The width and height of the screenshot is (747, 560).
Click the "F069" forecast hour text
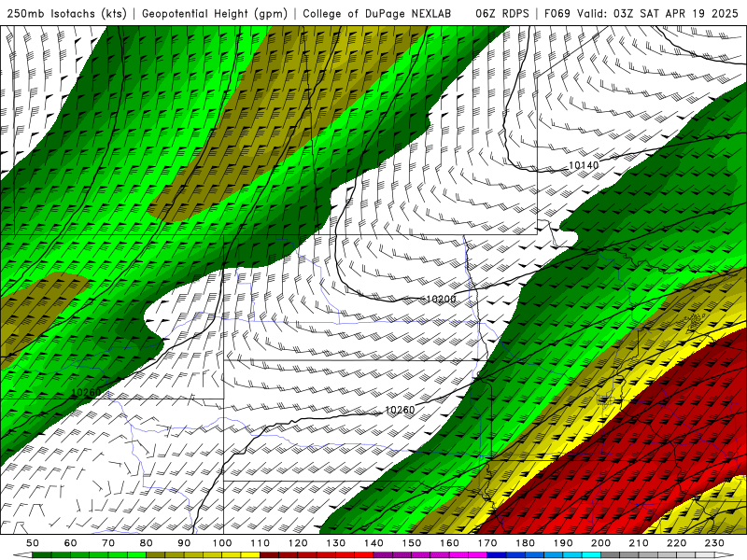tap(557, 13)
